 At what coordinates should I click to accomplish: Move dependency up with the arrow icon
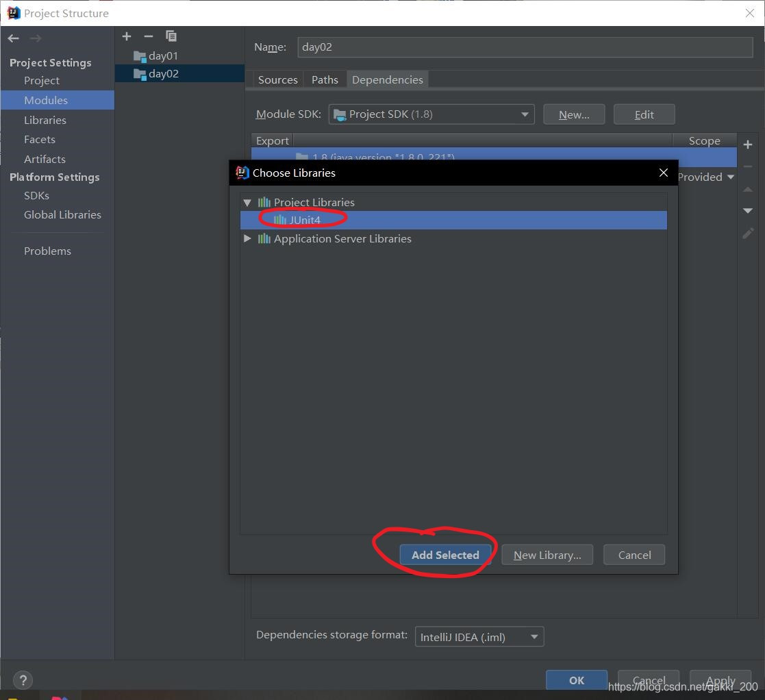(747, 189)
